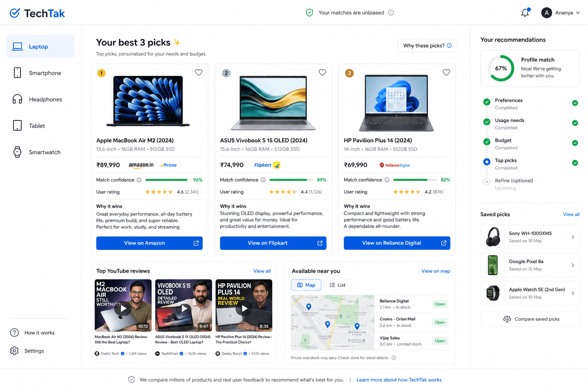
Task: Click the Settings gear icon
Action: pyautogui.click(x=15, y=351)
